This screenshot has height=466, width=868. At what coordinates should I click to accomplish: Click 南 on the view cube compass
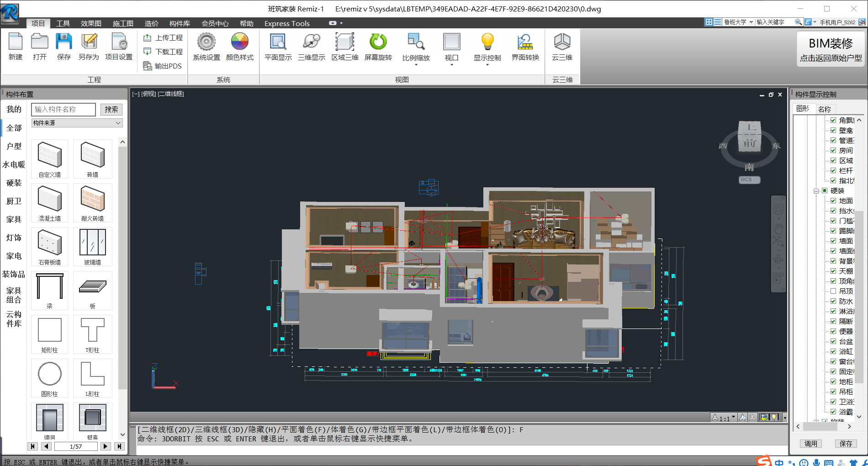[x=749, y=167]
